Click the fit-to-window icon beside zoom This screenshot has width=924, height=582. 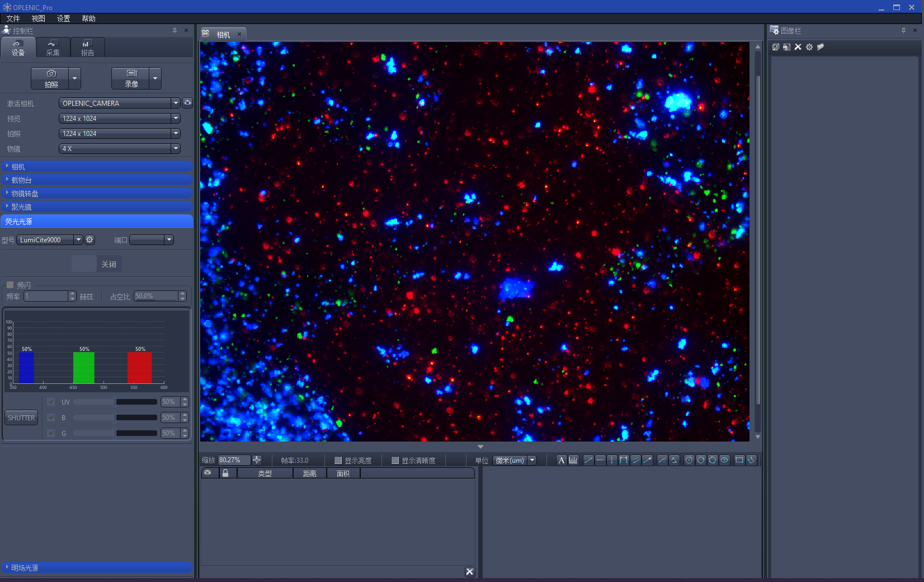point(257,460)
